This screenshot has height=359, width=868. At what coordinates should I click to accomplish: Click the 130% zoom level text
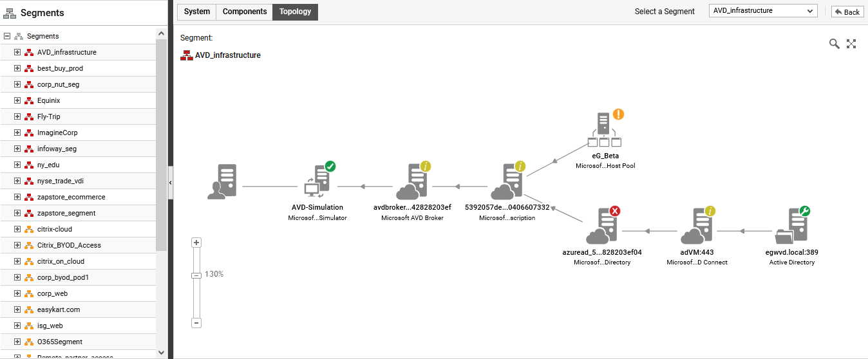coord(214,274)
